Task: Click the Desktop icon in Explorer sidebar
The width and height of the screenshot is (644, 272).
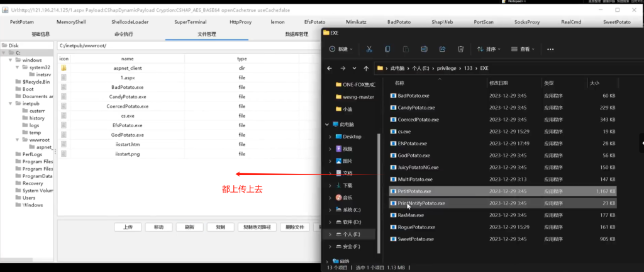Action: pyautogui.click(x=339, y=137)
